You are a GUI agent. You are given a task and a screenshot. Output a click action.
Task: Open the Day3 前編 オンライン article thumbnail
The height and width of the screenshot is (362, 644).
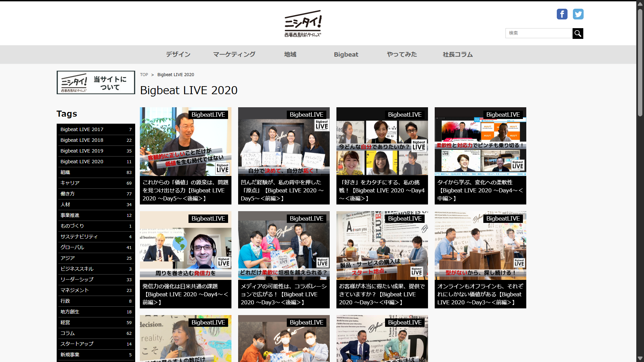click(480, 245)
